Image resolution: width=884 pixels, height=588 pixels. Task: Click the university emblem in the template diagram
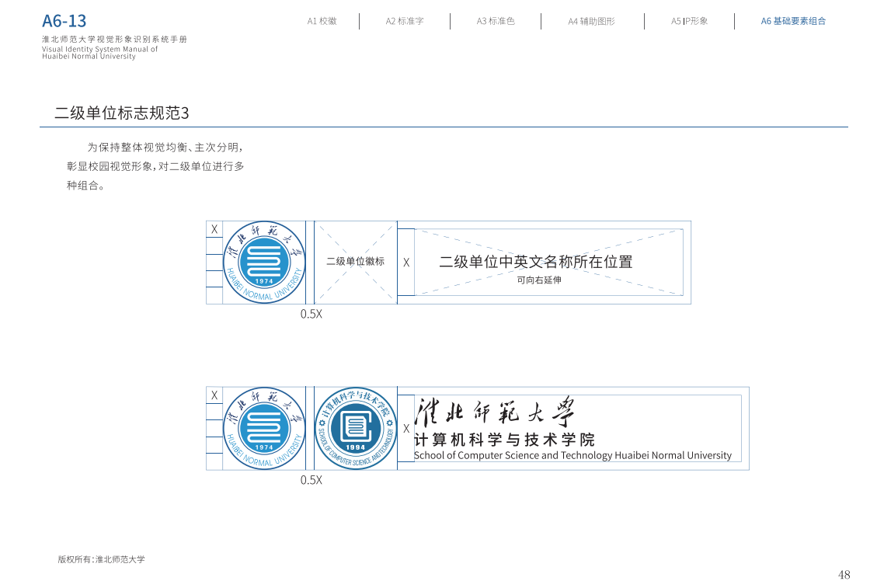(264, 262)
